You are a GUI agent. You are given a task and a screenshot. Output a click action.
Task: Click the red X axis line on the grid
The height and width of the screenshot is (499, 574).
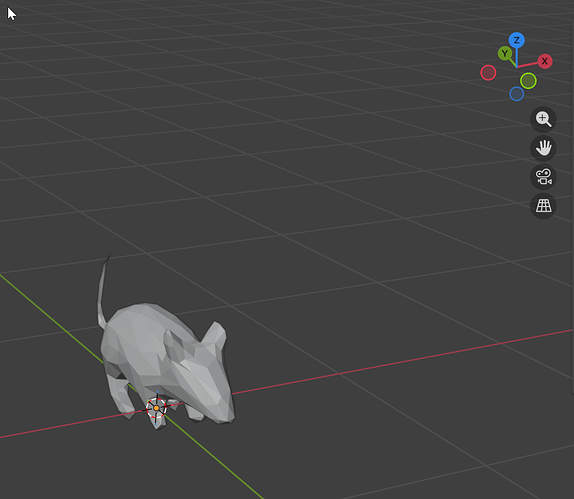[x=403, y=361]
